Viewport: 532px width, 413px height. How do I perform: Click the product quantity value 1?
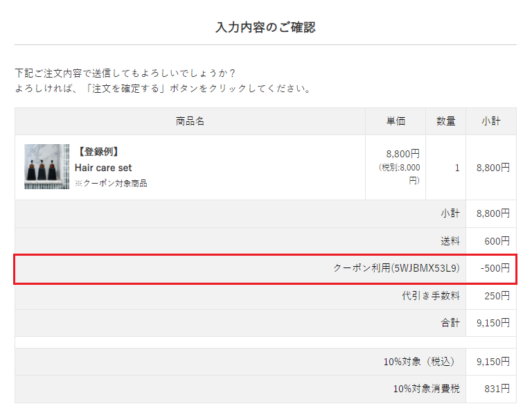coord(457,168)
